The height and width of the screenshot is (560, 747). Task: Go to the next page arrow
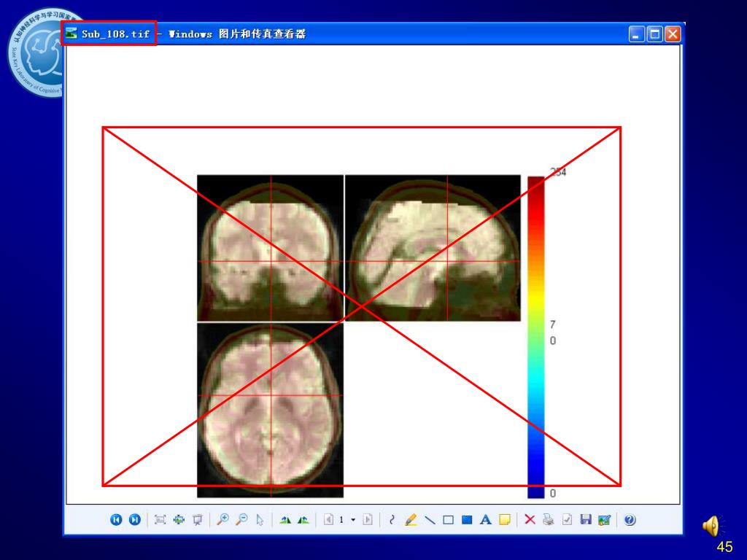pos(368,519)
